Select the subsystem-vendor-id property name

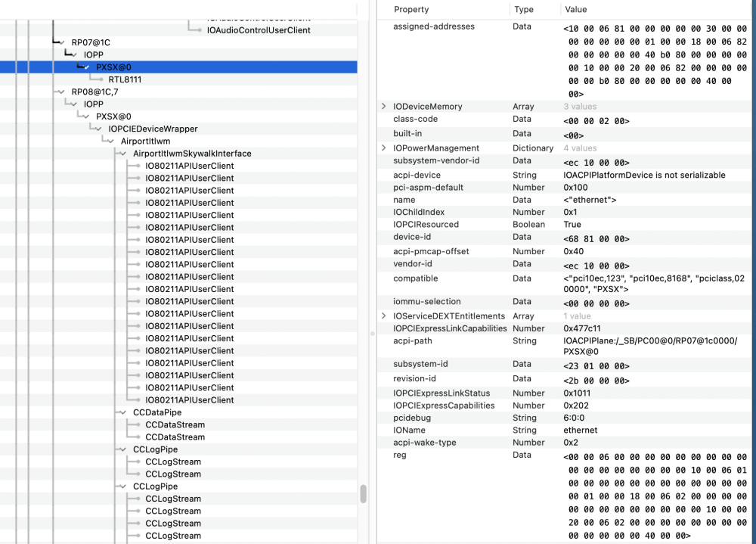[436, 160]
